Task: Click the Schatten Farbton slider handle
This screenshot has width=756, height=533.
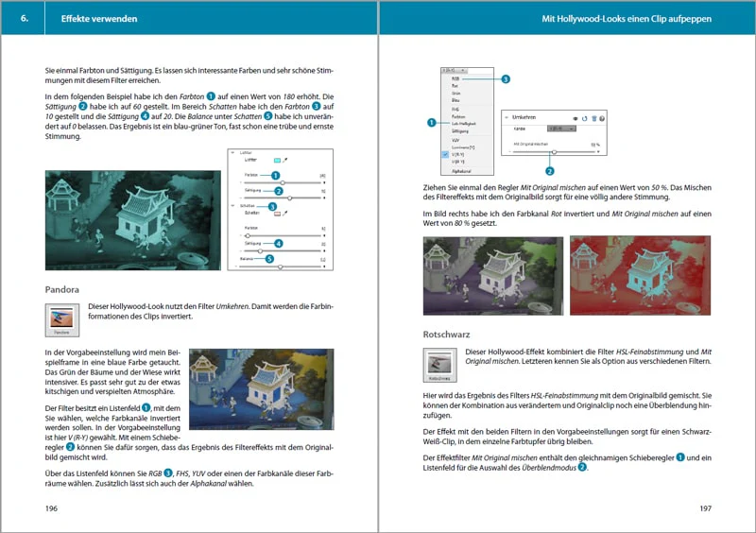Action: point(248,236)
